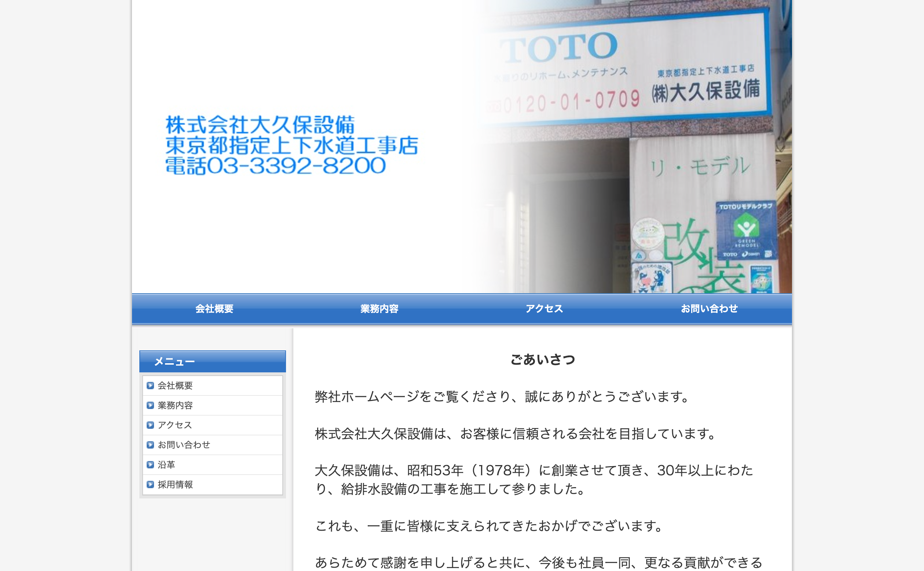924x571 pixels.
Task: Click the arrow icon beside sidebar アクセス
Action: click(x=150, y=425)
